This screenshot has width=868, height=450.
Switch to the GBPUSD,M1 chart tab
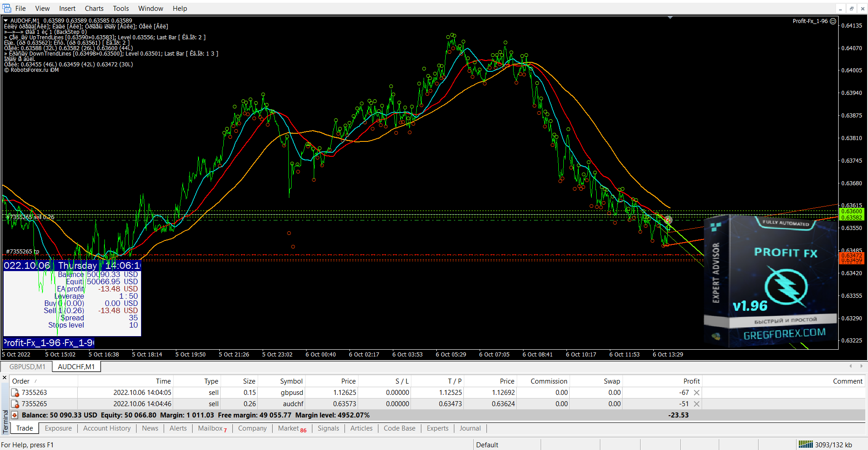pyautogui.click(x=27, y=367)
